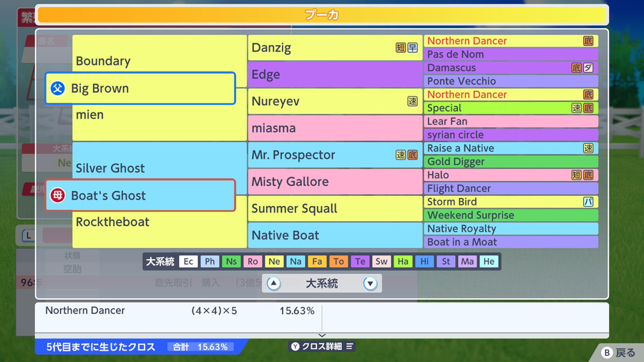Click the badges on Halo row
Viewport: 644px width, 362px height.
582,175
